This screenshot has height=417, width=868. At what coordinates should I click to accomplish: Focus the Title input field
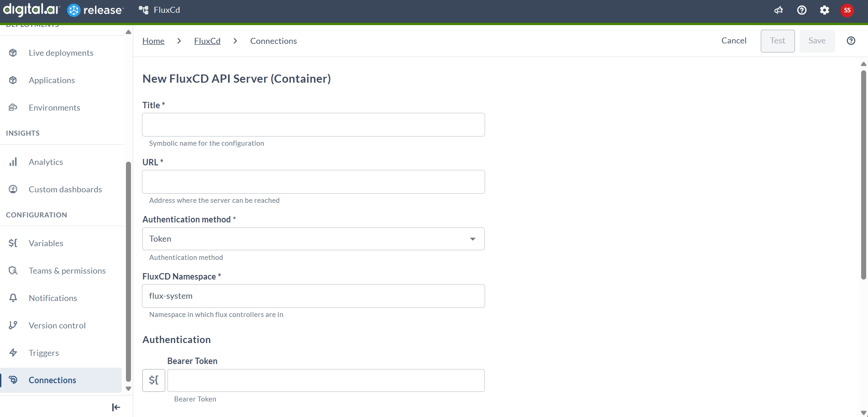(313, 125)
